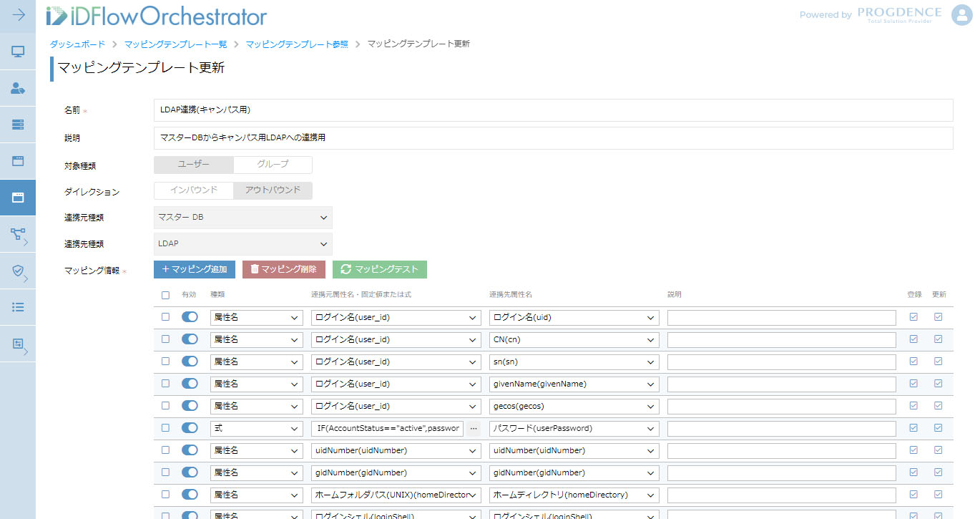The height and width of the screenshot is (519, 980).
Task: Open the workflow diagram sidebar icon
Action: (18, 234)
